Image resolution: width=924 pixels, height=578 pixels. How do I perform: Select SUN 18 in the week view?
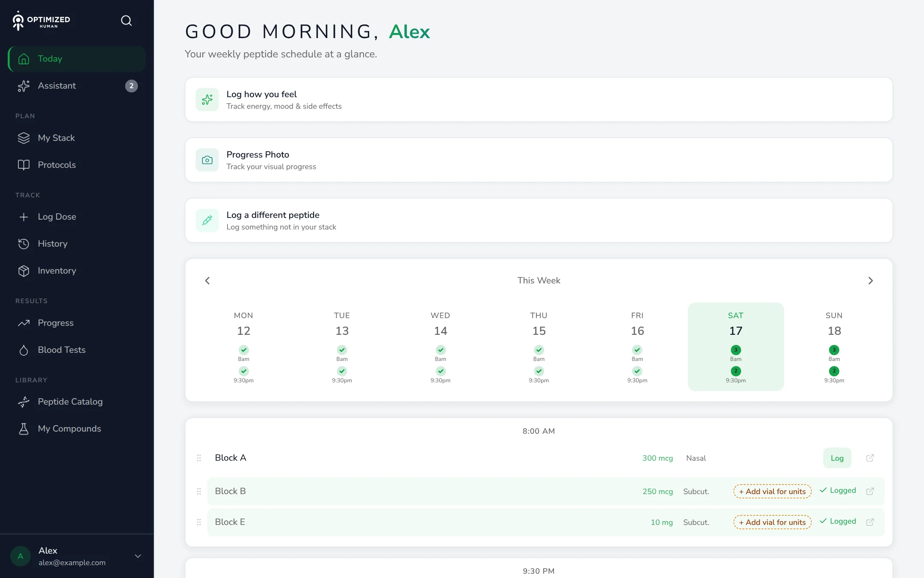tap(834, 347)
